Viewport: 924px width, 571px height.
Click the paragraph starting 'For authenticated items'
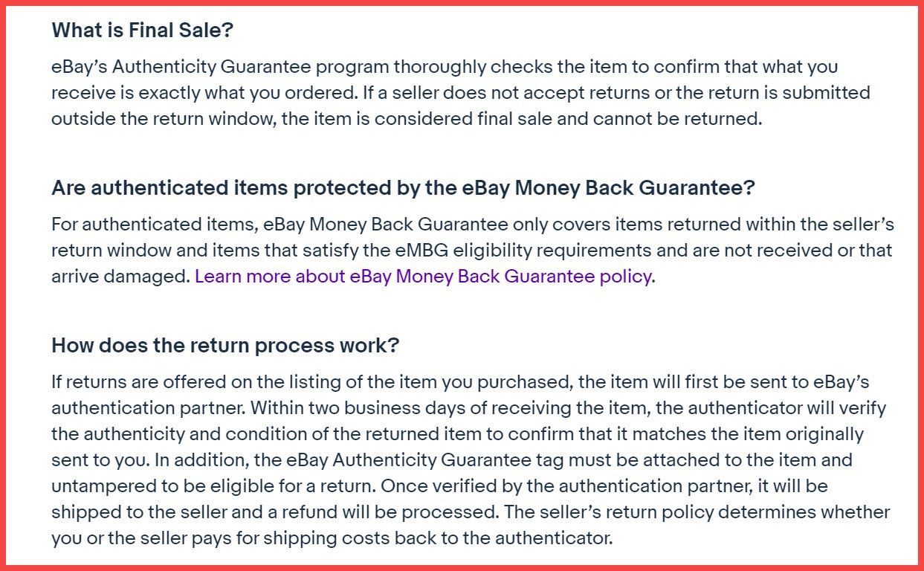pos(473,251)
